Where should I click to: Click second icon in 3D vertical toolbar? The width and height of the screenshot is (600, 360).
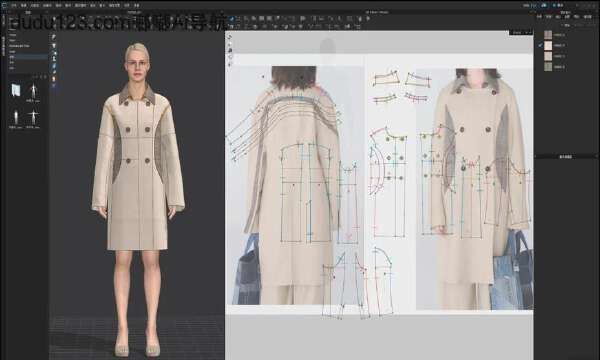[54, 46]
